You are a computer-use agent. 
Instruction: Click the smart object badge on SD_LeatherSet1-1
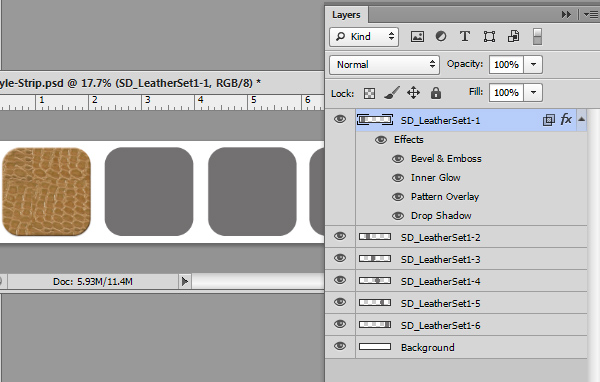coord(548,120)
